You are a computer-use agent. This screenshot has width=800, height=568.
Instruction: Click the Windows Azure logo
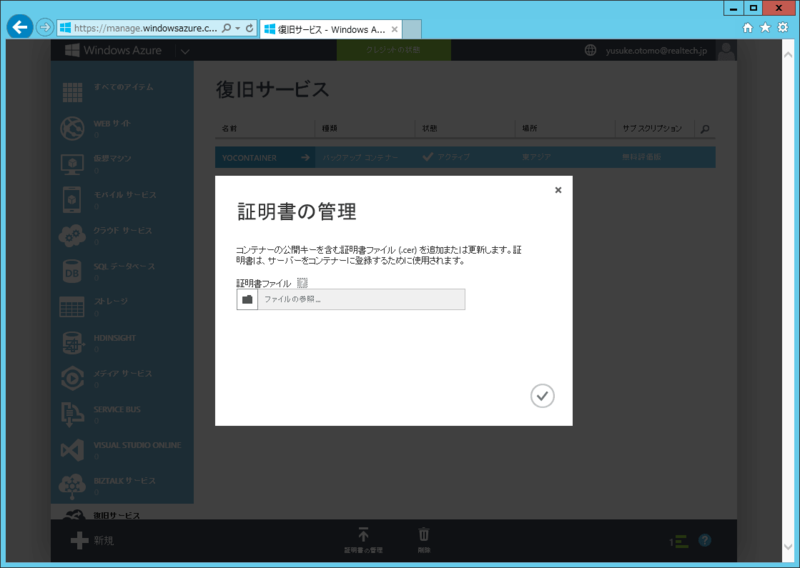113,50
